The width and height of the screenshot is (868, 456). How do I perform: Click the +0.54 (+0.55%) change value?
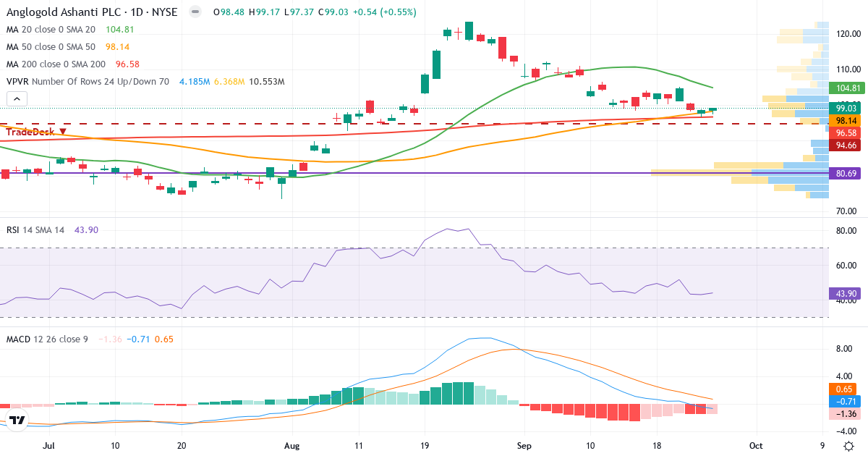[386, 12]
